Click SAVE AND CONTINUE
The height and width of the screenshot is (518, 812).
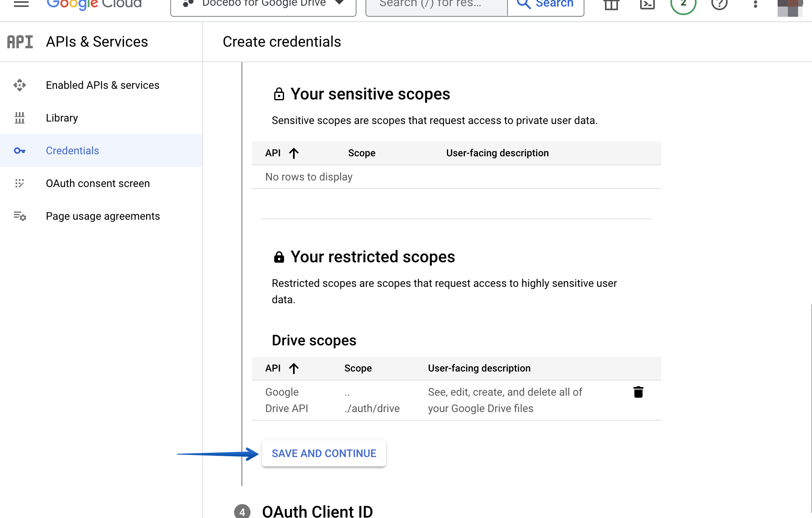click(323, 453)
